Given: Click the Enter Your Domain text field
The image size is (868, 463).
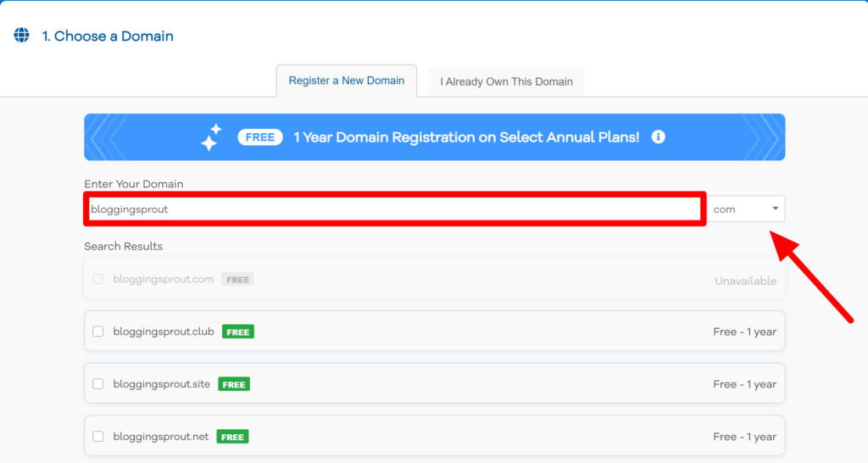Looking at the screenshot, I should (395, 209).
